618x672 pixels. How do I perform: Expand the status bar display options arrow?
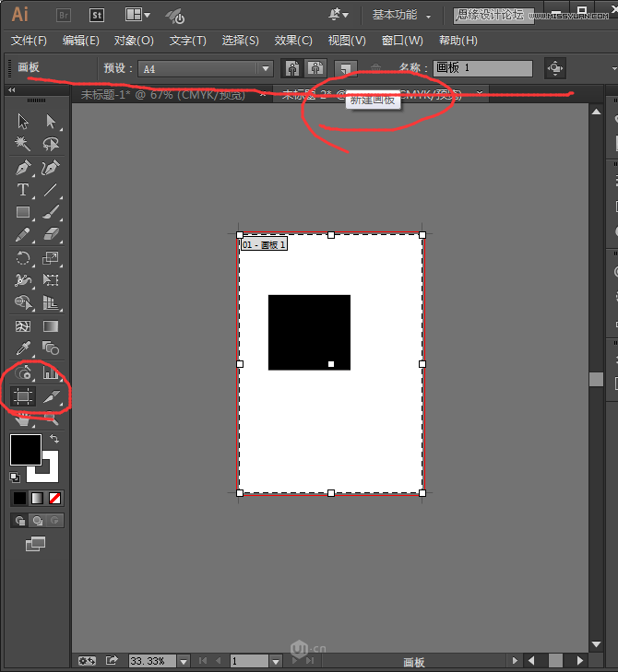pyautogui.click(x=515, y=660)
